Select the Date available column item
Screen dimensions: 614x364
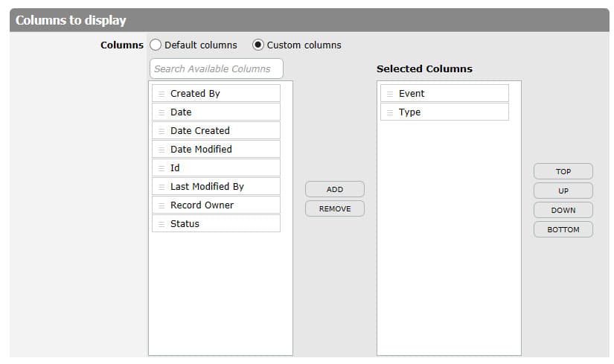pyautogui.click(x=216, y=112)
